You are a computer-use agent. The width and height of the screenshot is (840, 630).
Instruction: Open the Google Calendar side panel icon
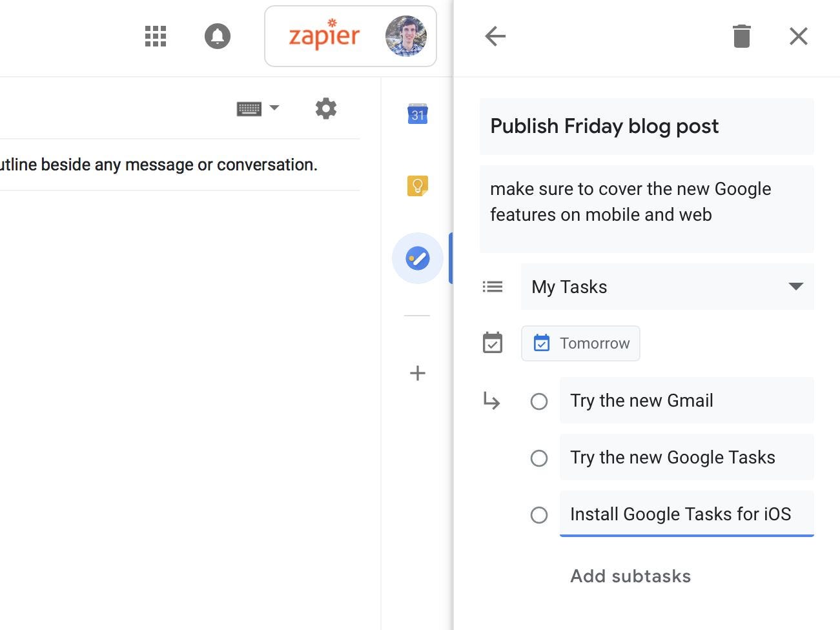[x=417, y=114]
